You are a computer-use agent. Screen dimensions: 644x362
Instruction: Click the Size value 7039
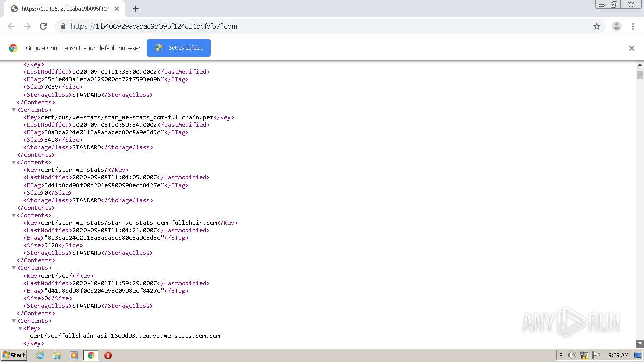pyautogui.click(x=51, y=87)
